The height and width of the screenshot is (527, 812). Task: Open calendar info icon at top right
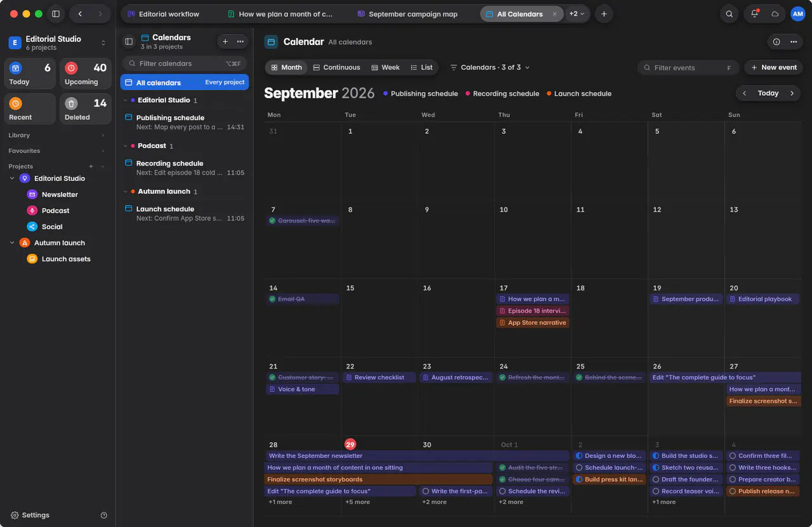coord(776,42)
